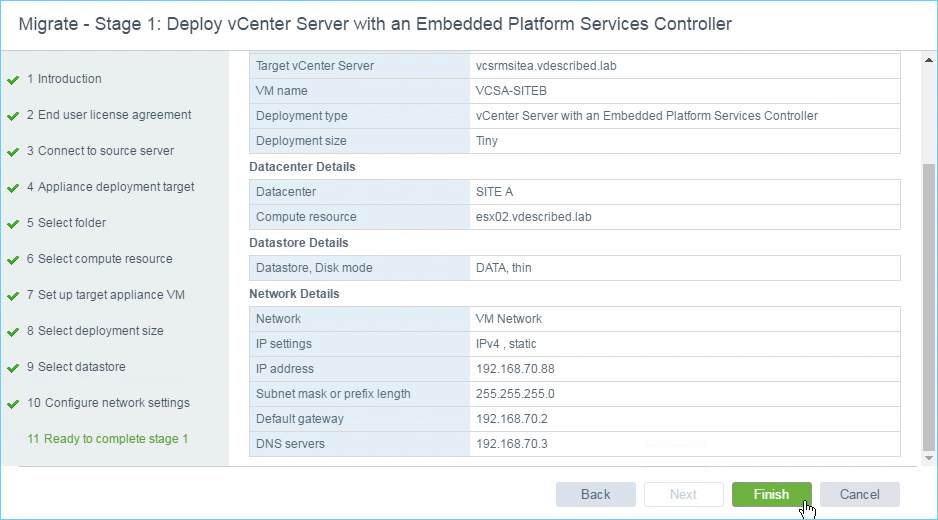Click the checkmark beside End user license agreement
Viewport: 938px width, 520px height.
pos(13,116)
